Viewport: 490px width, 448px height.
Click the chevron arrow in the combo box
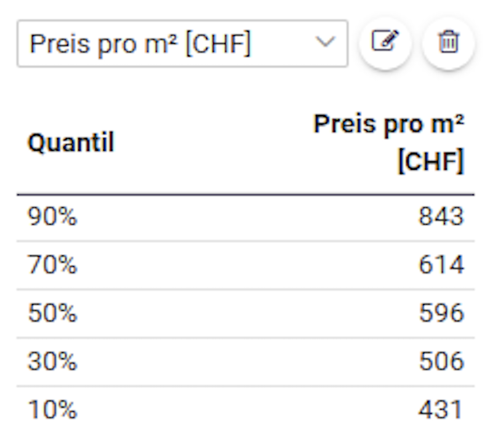325,42
